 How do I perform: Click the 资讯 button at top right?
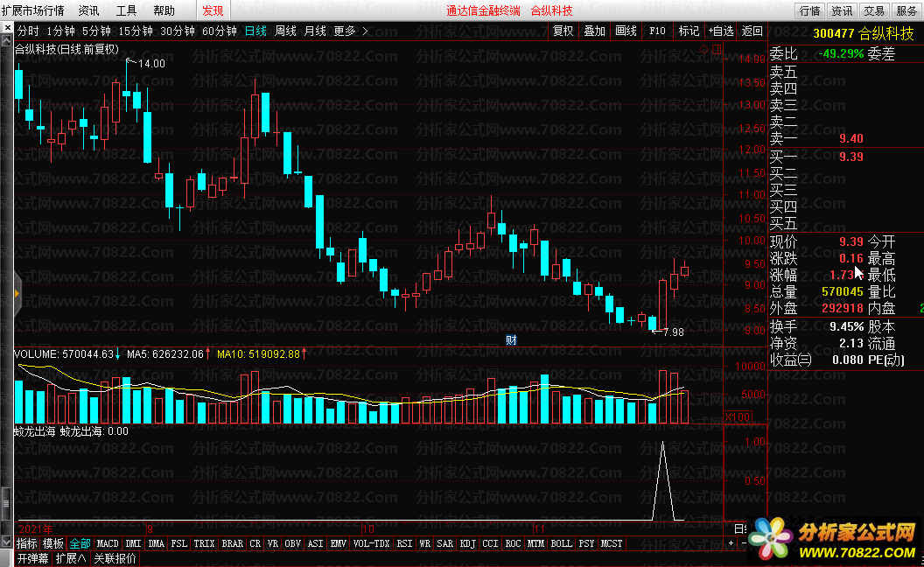[841, 10]
